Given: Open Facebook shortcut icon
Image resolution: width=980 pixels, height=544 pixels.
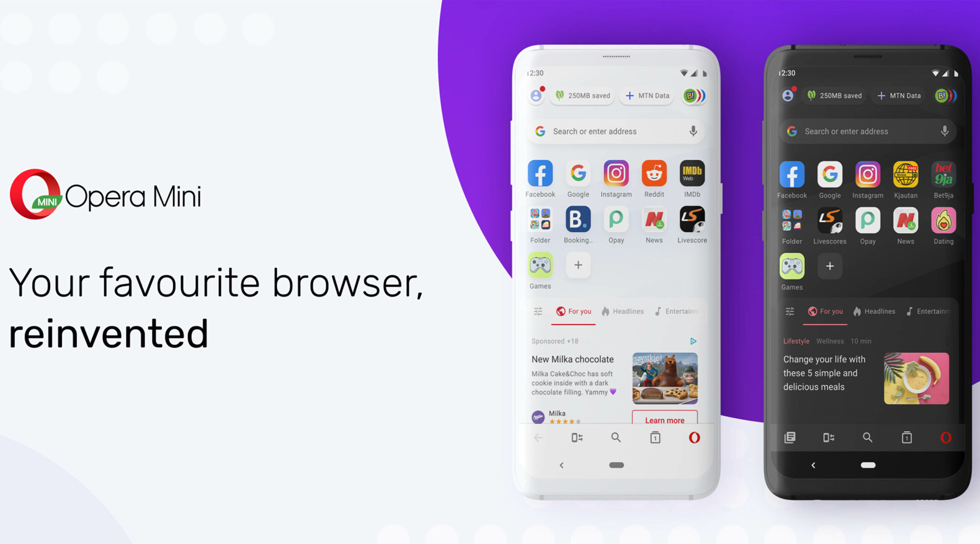Looking at the screenshot, I should coord(539,172).
